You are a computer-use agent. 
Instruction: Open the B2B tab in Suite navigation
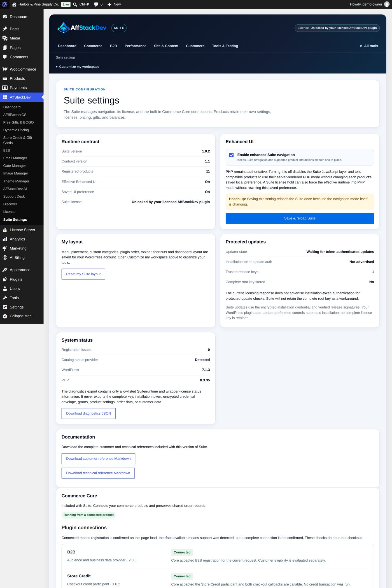[113, 46]
